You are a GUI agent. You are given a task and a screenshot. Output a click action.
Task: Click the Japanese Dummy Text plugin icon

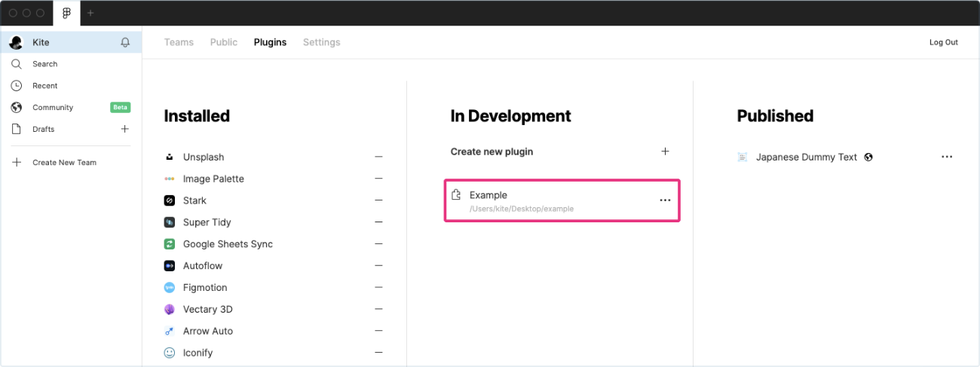[743, 158]
